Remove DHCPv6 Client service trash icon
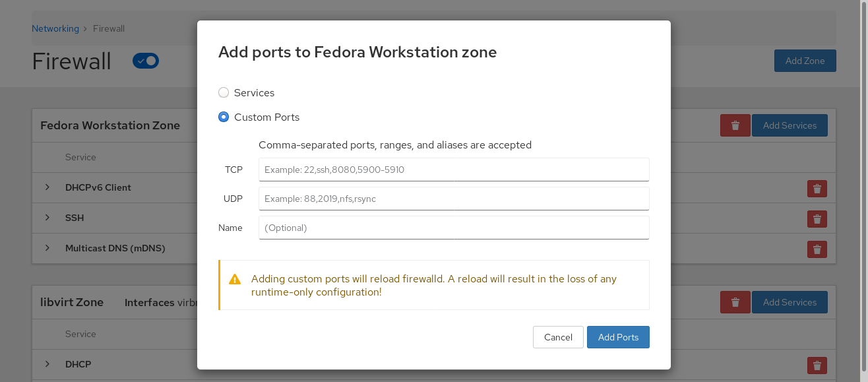 817,189
